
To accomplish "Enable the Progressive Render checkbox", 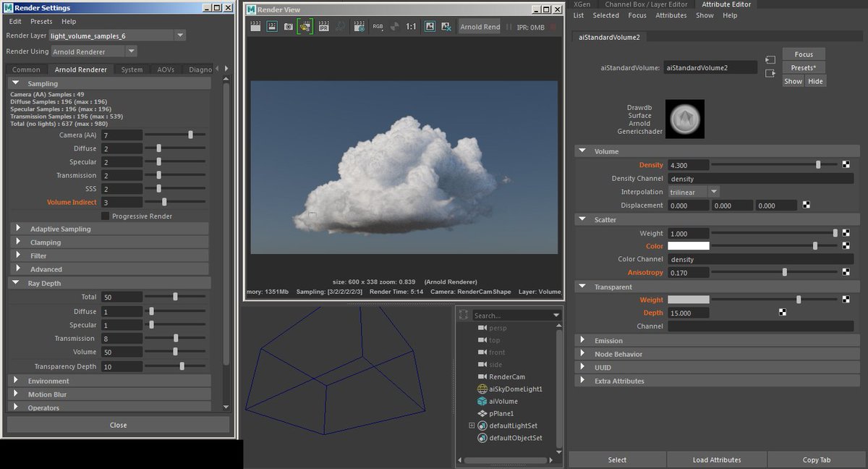I will [106, 216].
